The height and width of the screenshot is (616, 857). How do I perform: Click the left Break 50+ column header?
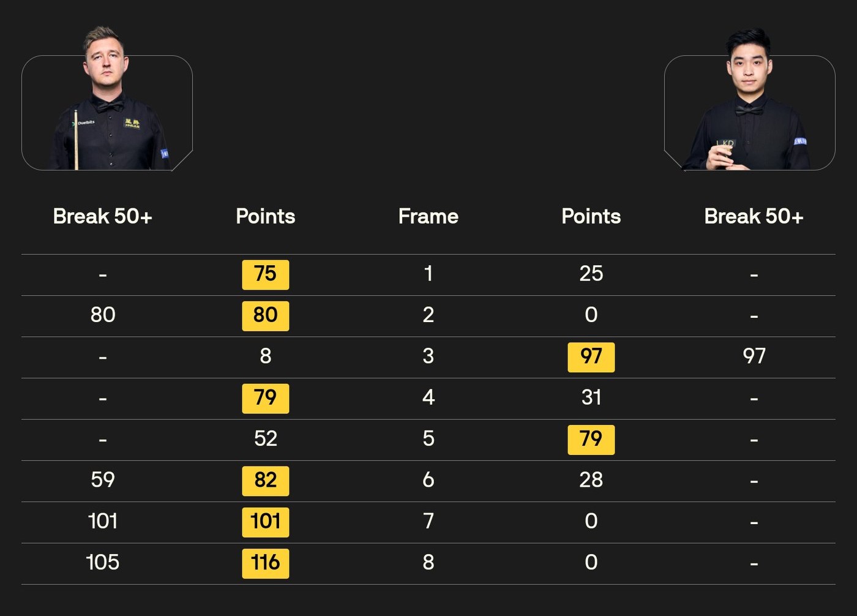[102, 216]
